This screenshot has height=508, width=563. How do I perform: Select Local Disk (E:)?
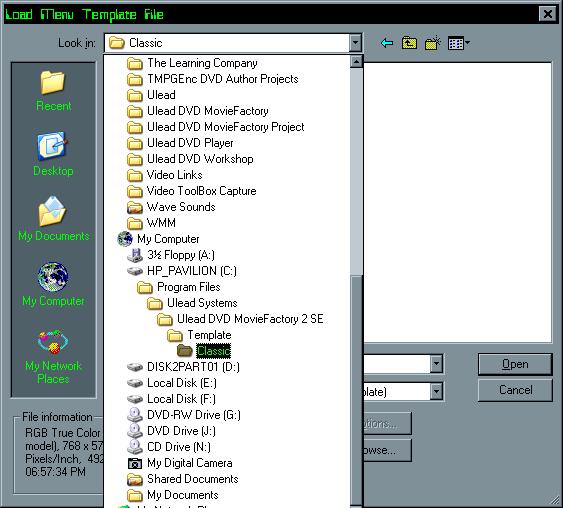(172, 383)
